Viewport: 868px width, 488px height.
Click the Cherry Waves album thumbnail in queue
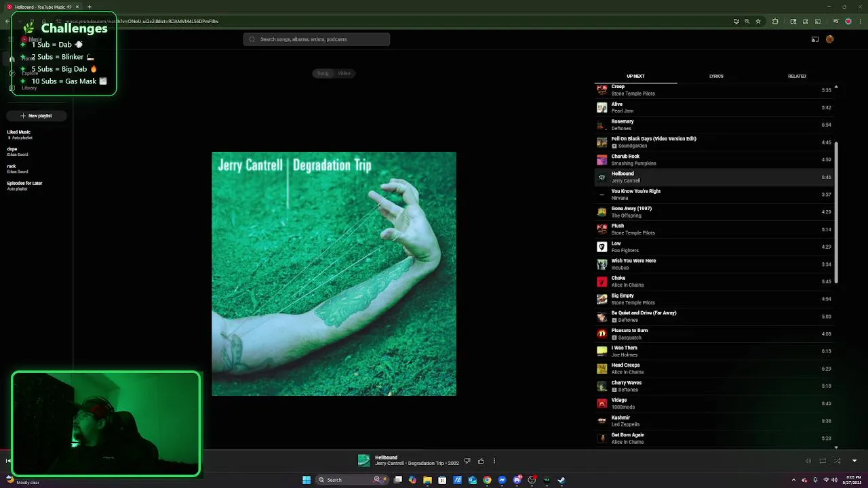point(601,386)
